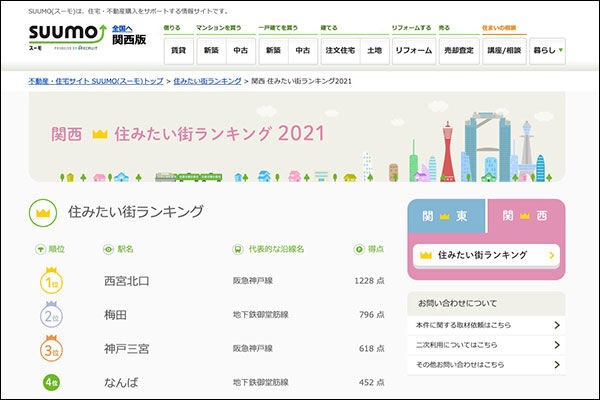Image resolution: width=600 pixels, height=400 pixels.
Task: Click the chevron beside その他お問い合わせはこちら
Action: tap(557, 365)
